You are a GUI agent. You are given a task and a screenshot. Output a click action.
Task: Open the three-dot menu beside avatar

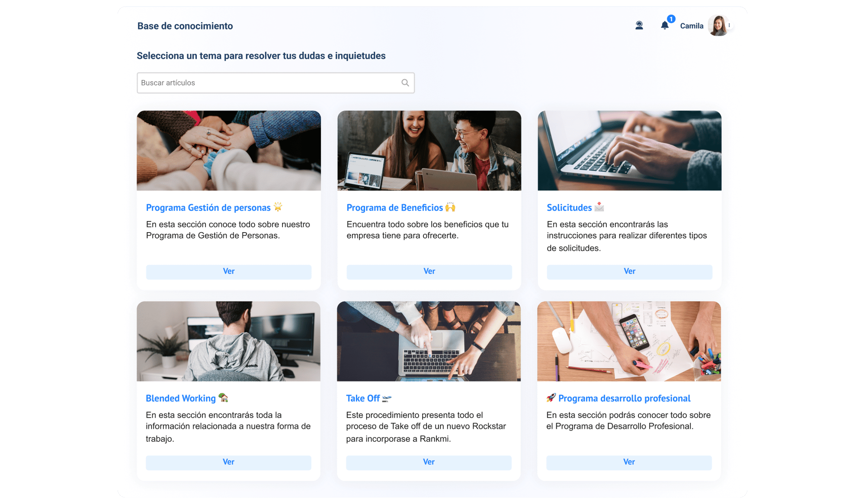pos(729,26)
